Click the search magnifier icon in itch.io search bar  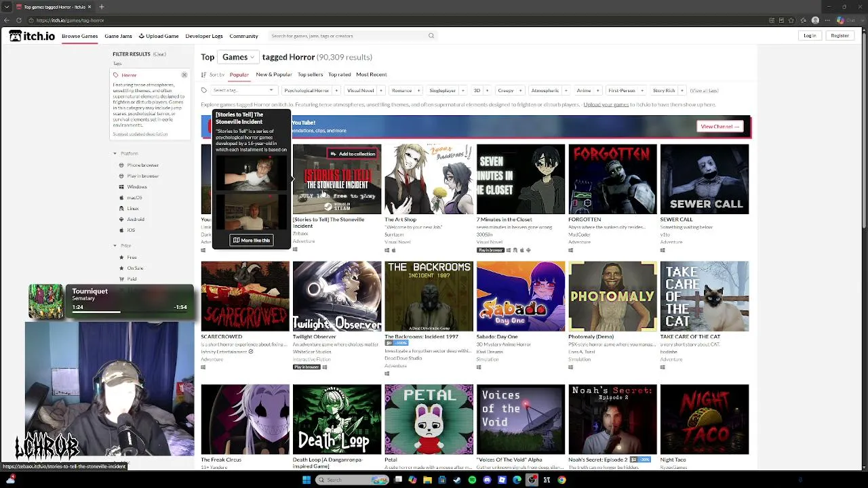pyautogui.click(x=431, y=36)
